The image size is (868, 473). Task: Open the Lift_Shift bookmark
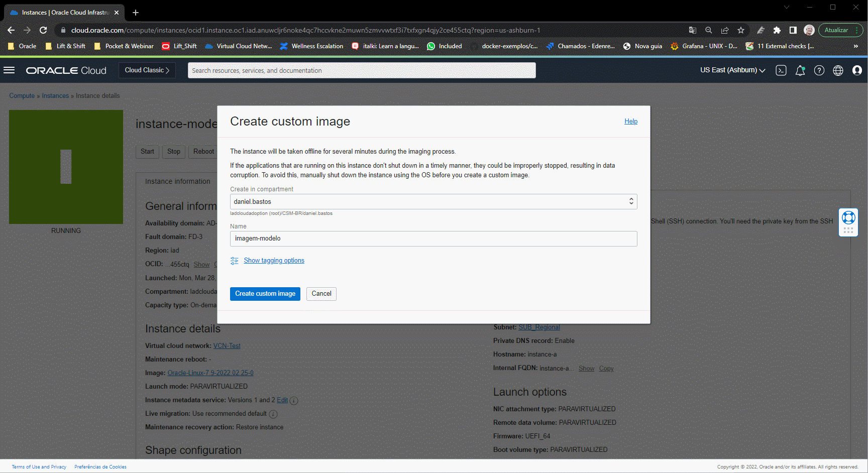(x=179, y=46)
